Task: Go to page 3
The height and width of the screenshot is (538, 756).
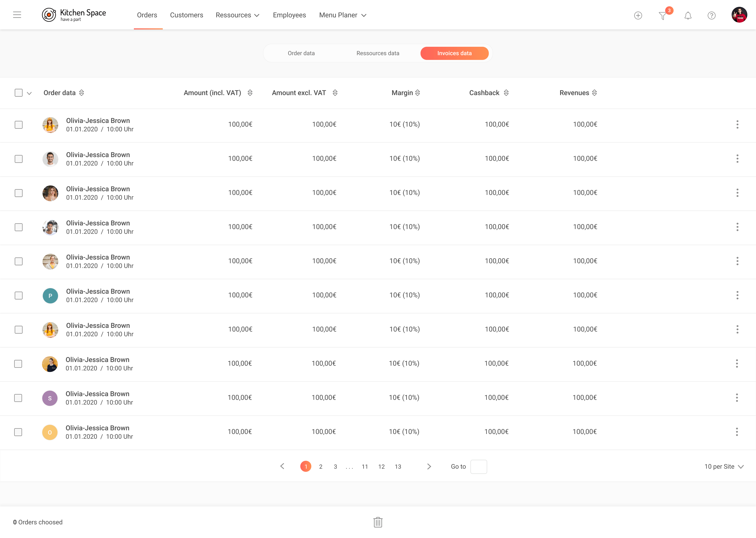Action: tap(335, 467)
